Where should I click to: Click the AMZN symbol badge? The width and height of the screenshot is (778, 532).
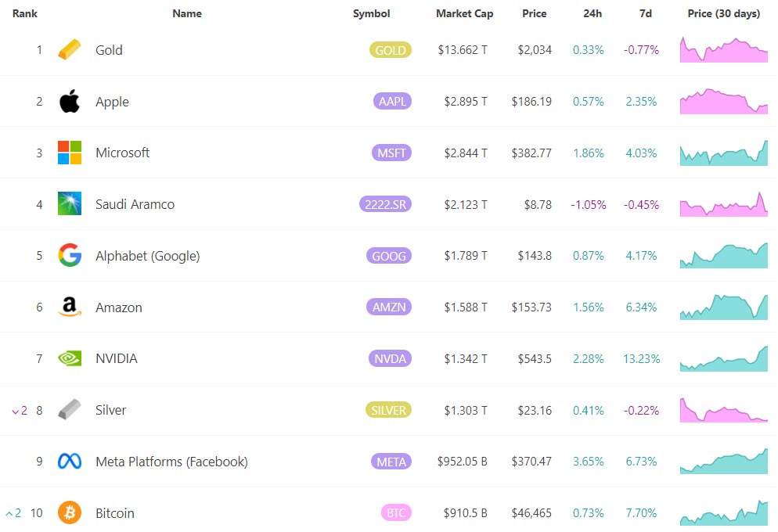[389, 307]
